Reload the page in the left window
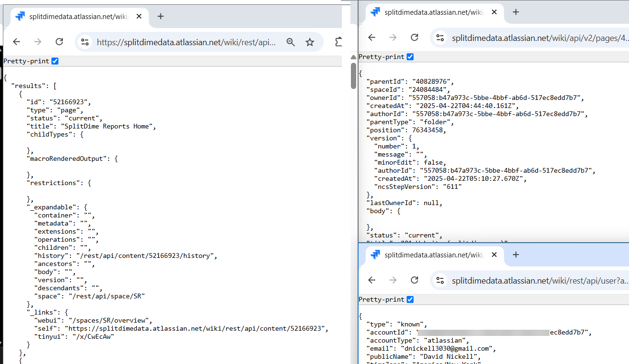This screenshot has height=364, width=629. (x=59, y=42)
